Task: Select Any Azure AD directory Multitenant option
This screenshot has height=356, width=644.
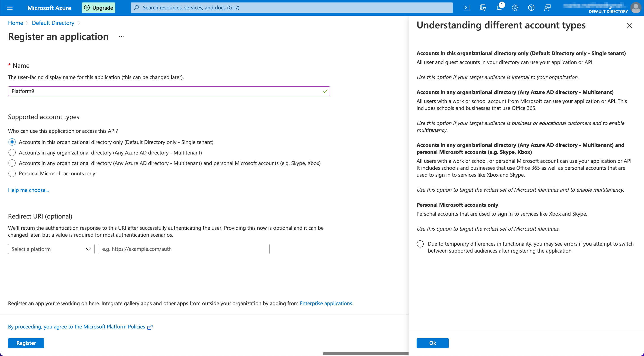Action: [x=12, y=153]
